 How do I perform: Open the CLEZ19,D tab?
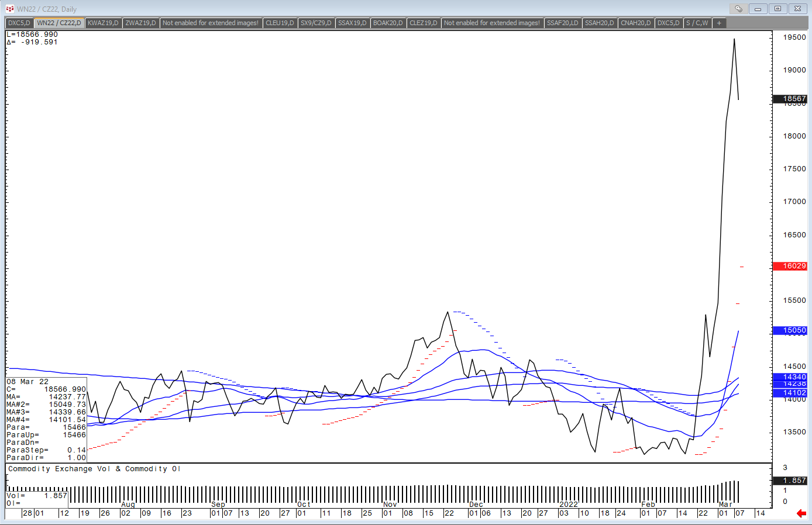click(424, 23)
